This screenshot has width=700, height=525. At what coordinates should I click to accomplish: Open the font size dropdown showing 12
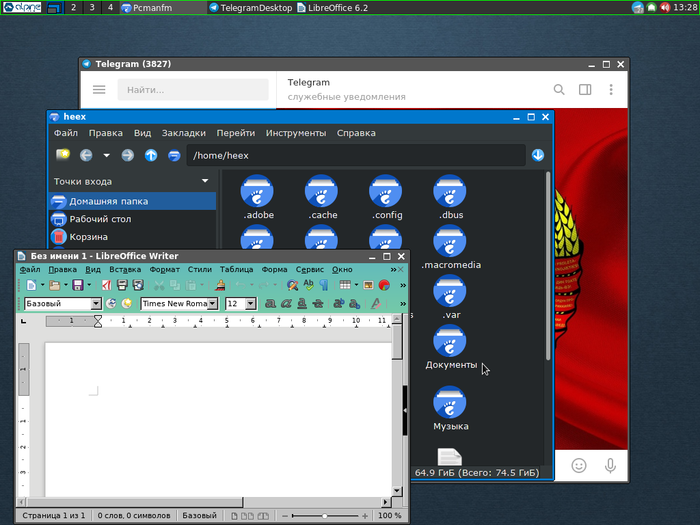click(251, 303)
